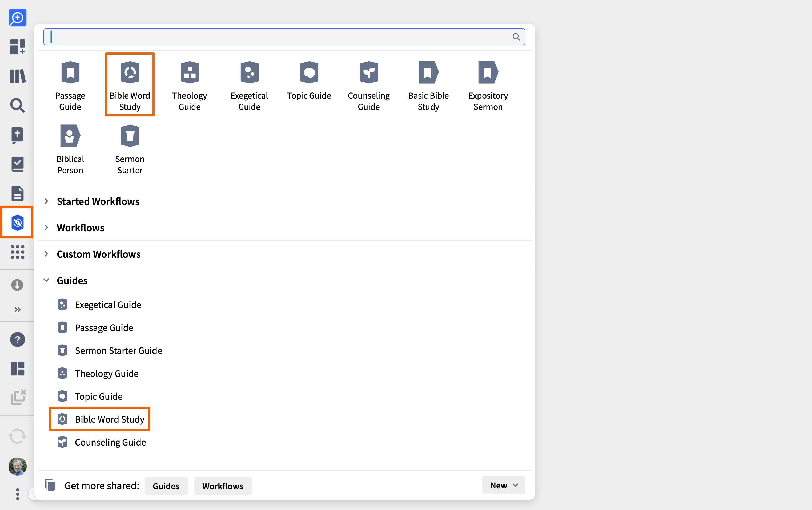Image resolution: width=812 pixels, height=510 pixels.
Task: Collapse the Guides section
Action: [72, 280]
